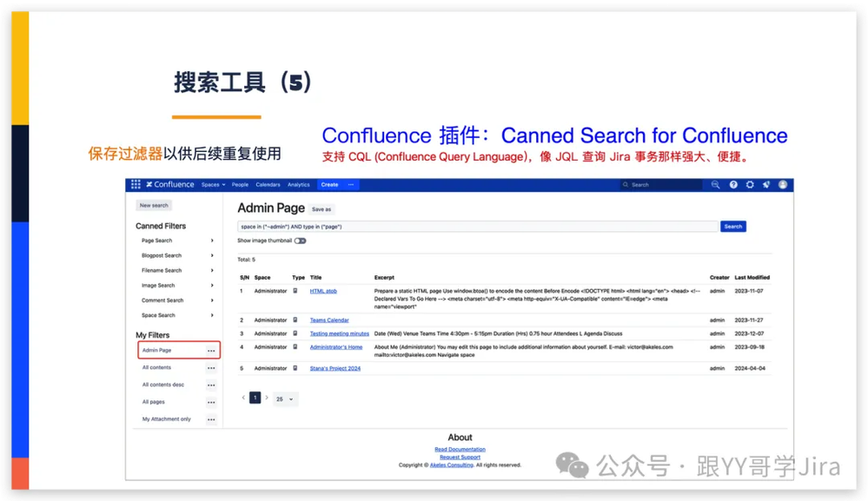Screen dimensions: 868x501
Task: Select page 1 in pagination
Action: coord(255,398)
